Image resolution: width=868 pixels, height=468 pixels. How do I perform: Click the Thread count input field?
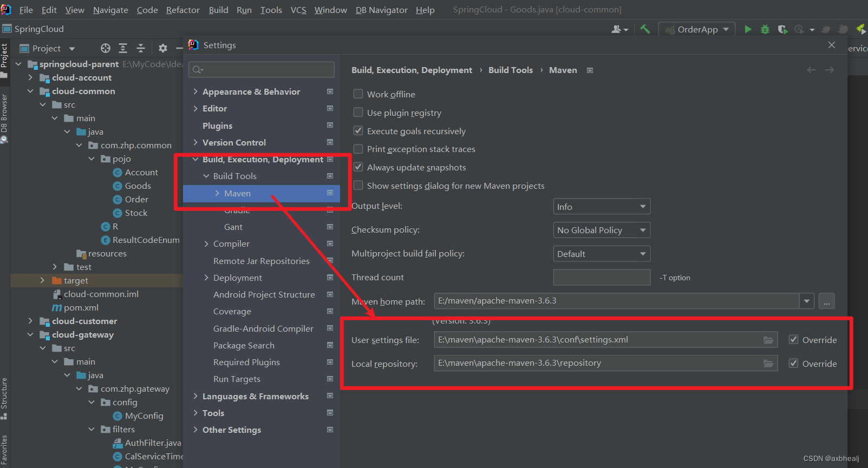tap(602, 277)
